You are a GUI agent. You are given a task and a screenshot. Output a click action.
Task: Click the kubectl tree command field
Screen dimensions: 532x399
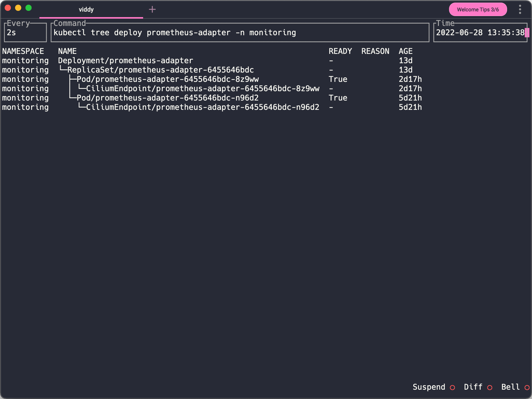click(174, 33)
